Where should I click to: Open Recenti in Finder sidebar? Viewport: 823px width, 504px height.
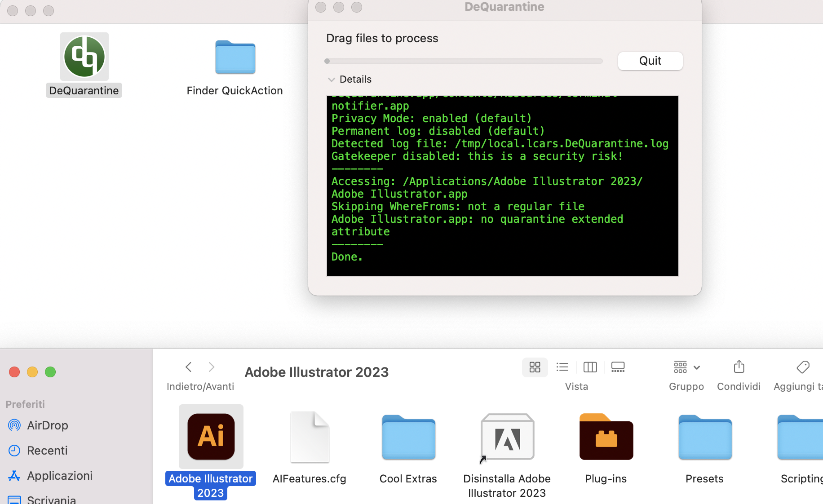pyautogui.click(x=39, y=450)
